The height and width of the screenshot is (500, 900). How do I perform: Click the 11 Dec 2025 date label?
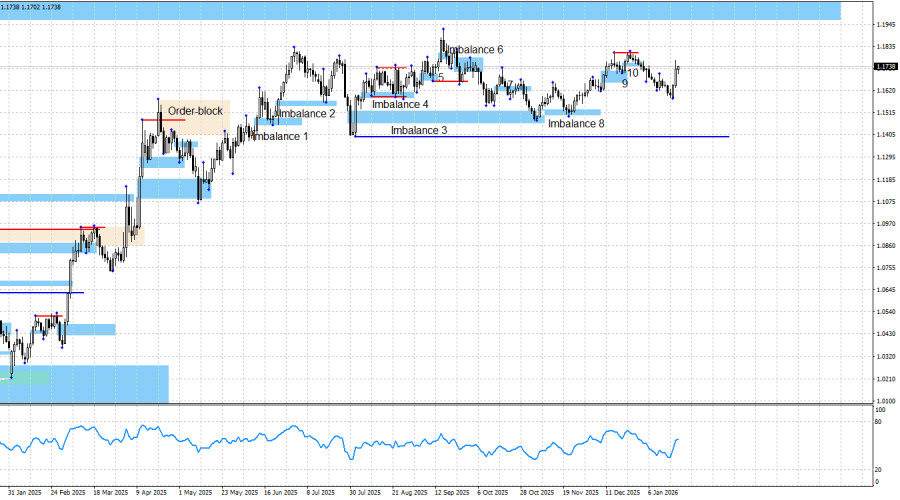pos(623,493)
